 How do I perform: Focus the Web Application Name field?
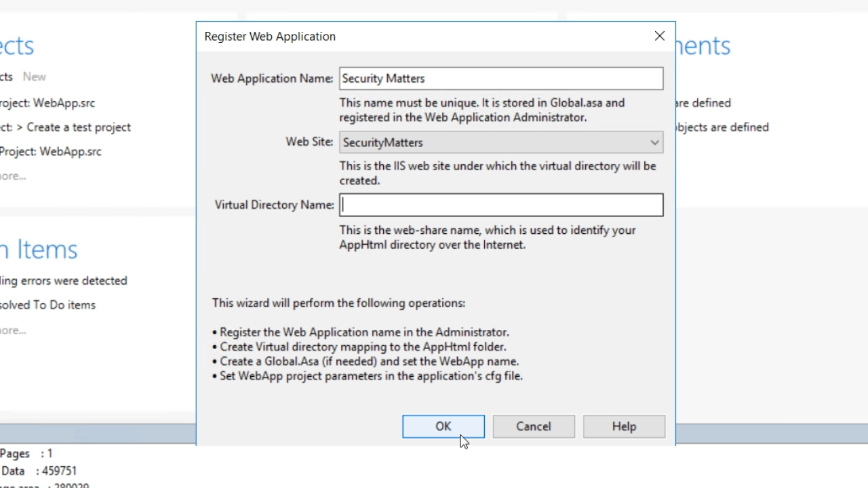click(500, 79)
